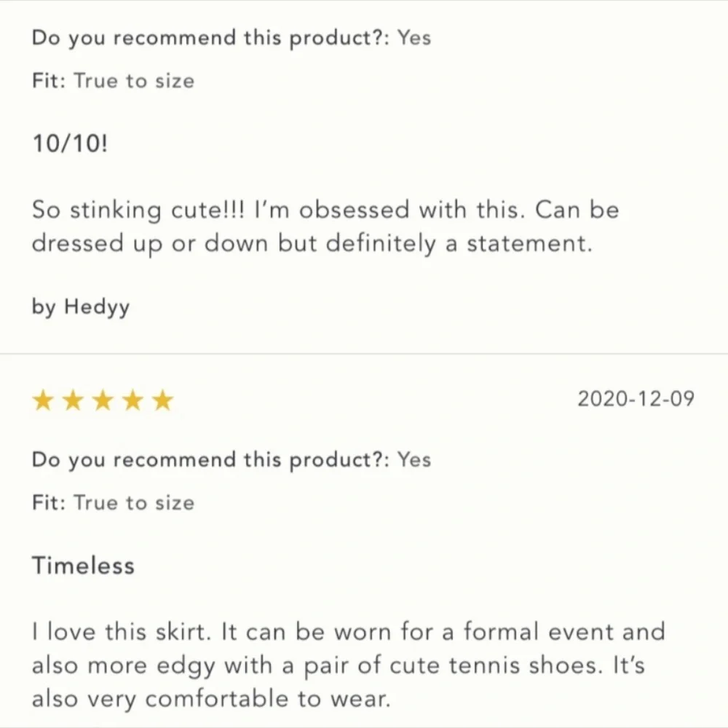Click the divider line between reviews

[x=364, y=355]
